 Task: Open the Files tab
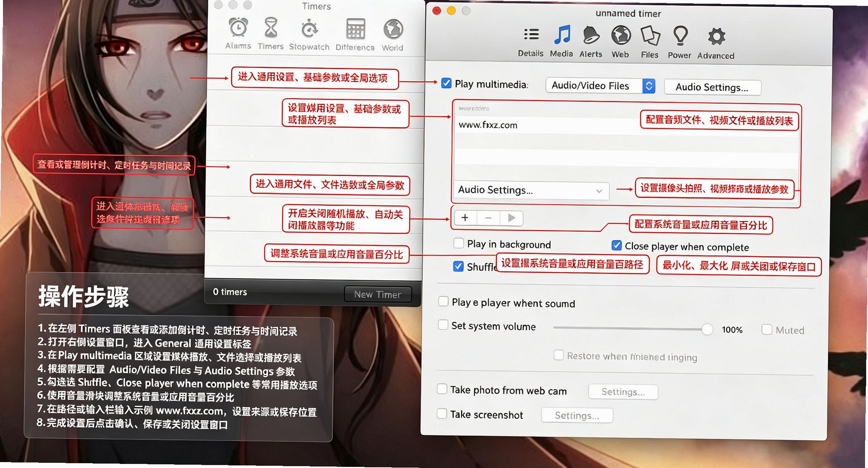coord(650,42)
